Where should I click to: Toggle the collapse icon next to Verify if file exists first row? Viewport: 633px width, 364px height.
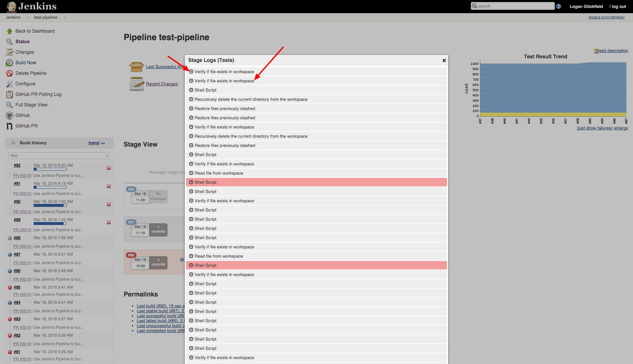191,71
